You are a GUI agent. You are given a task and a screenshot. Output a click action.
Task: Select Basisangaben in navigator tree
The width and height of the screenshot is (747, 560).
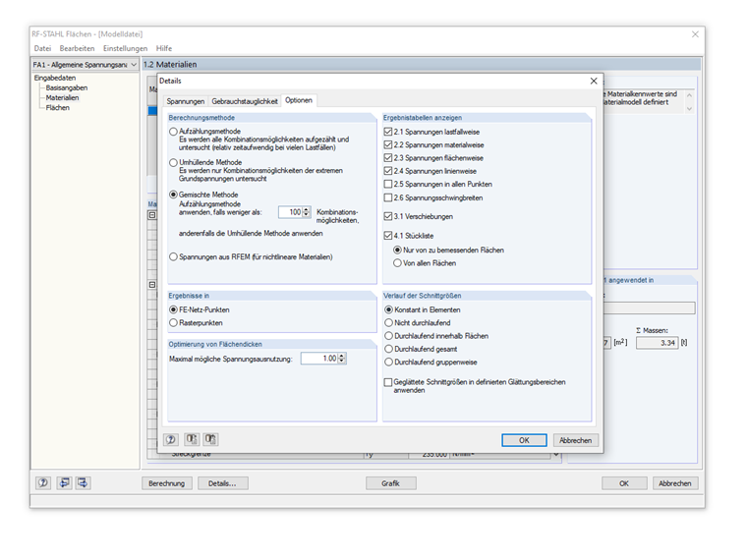tap(67, 87)
